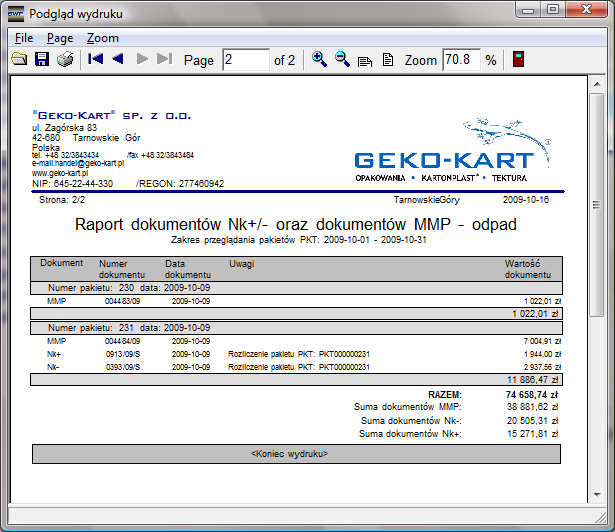Viewport: 615px width, 532px height.
Task: Print the document with printer icon
Action: pyautogui.click(x=65, y=60)
